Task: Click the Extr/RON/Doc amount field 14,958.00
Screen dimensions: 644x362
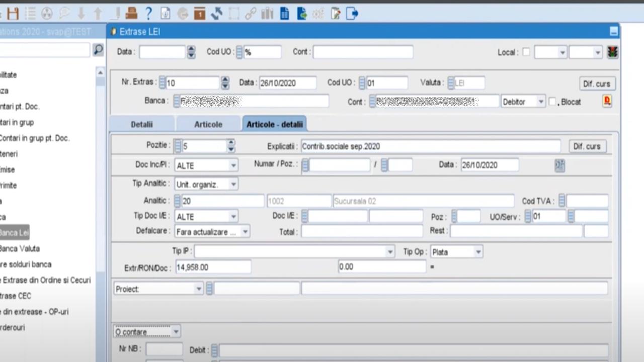Action: tap(213, 267)
